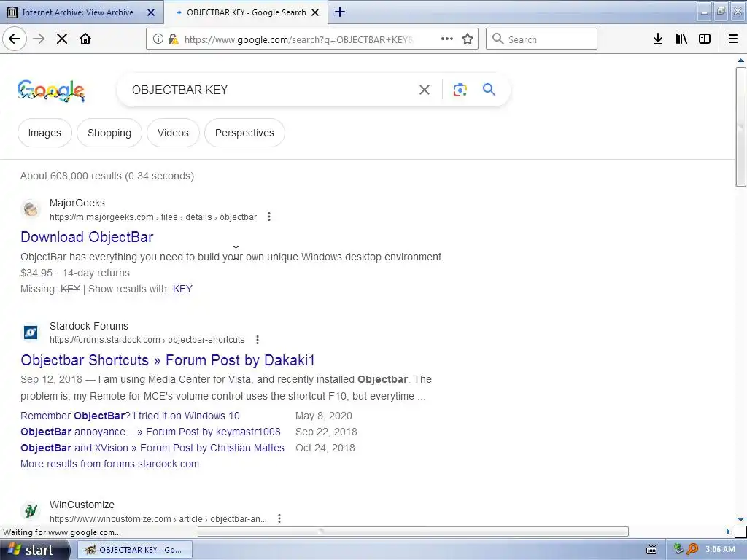Filter results by Videos
Screen dimensions: 747x560
174,133
